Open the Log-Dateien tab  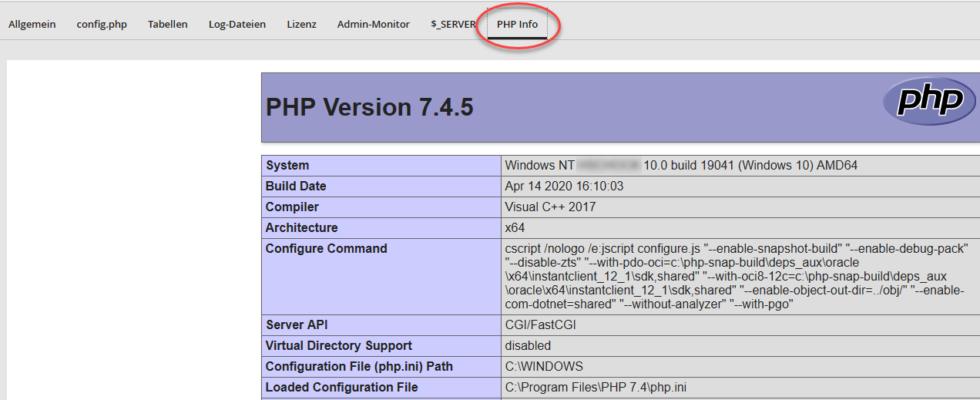point(237,24)
